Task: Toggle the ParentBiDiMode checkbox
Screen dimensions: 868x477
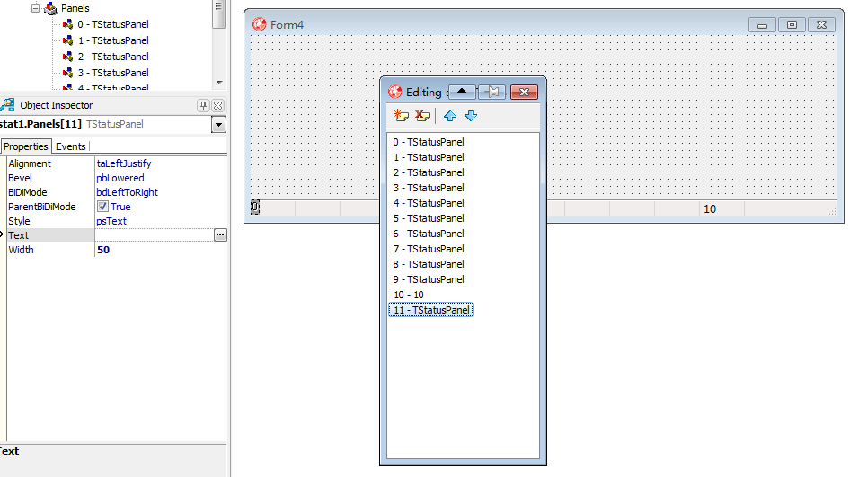Action: (x=102, y=207)
